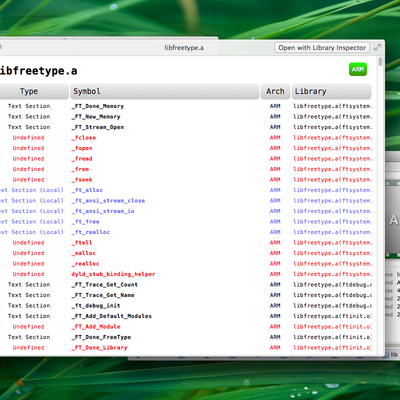
Task: Click the green ARM badge
Action: click(x=358, y=69)
